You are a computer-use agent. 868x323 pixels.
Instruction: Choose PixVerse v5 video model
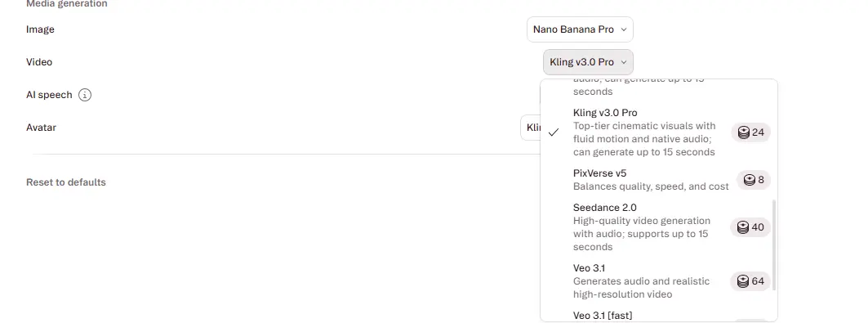click(x=659, y=180)
